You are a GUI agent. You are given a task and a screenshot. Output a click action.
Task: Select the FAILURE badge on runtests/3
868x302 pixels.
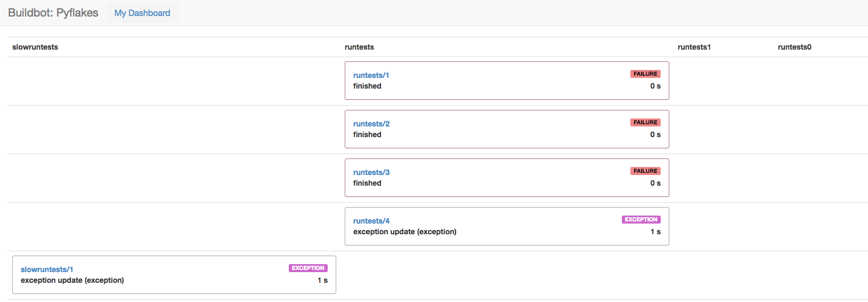[x=645, y=171]
